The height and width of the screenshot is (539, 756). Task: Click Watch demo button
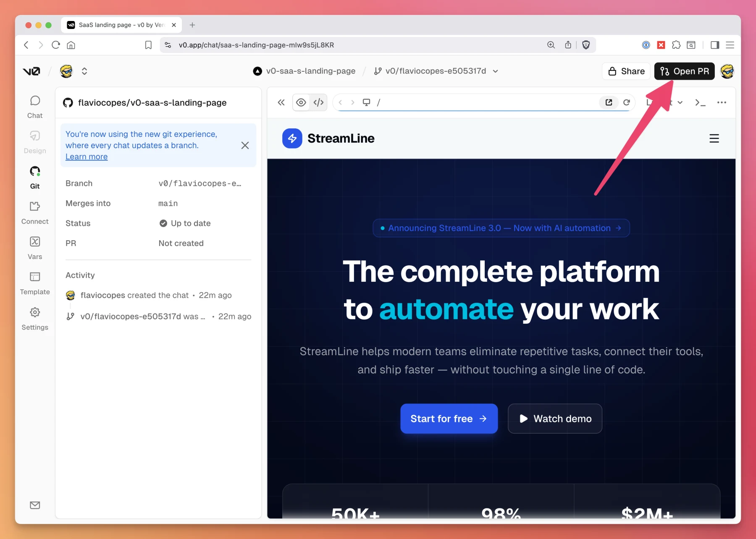[x=555, y=419]
